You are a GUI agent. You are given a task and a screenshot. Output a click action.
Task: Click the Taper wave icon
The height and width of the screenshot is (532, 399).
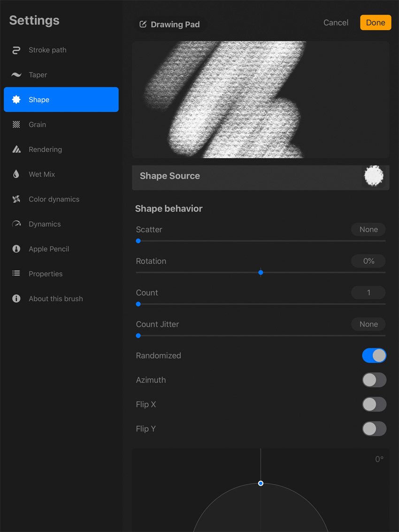[16, 75]
